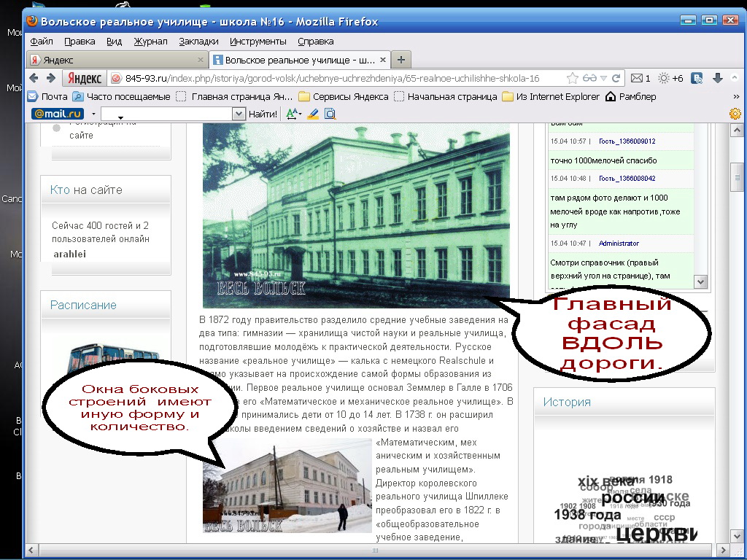Reload the page with the refresh icon
The image size is (747, 560).
[x=616, y=78]
